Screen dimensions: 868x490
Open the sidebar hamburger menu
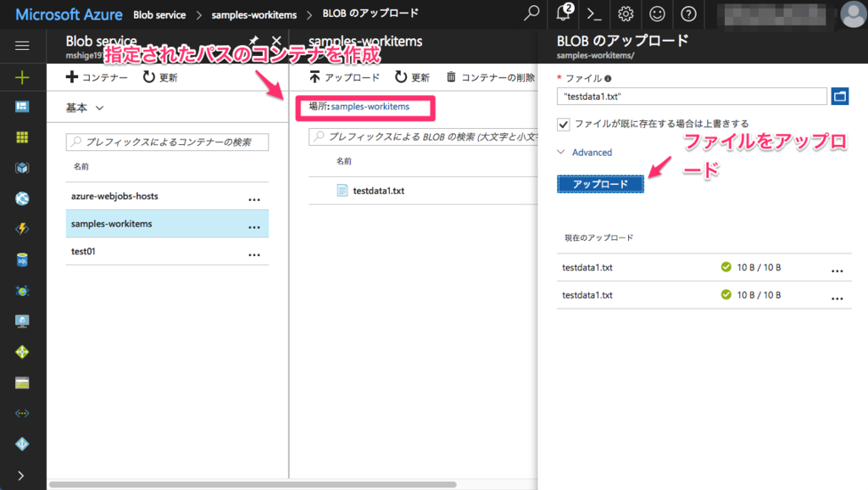(22, 46)
